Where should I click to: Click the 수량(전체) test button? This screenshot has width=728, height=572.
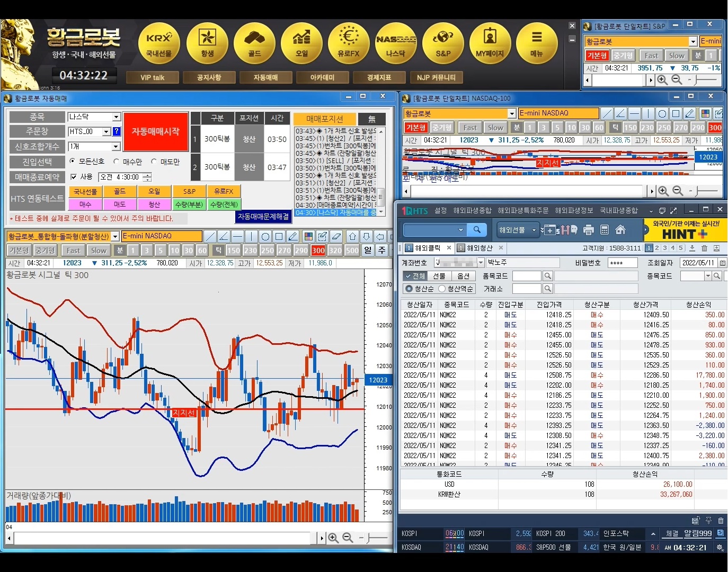point(224,204)
